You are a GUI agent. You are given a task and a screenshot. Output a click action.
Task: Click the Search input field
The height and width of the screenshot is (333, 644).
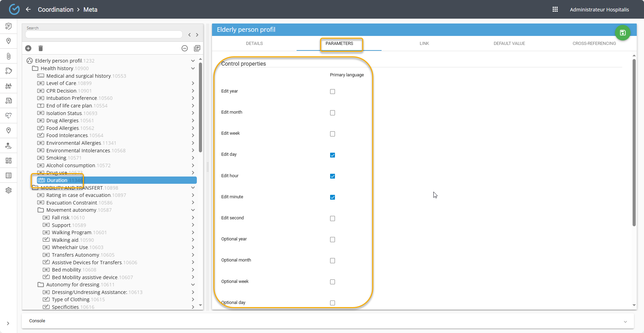pos(104,35)
